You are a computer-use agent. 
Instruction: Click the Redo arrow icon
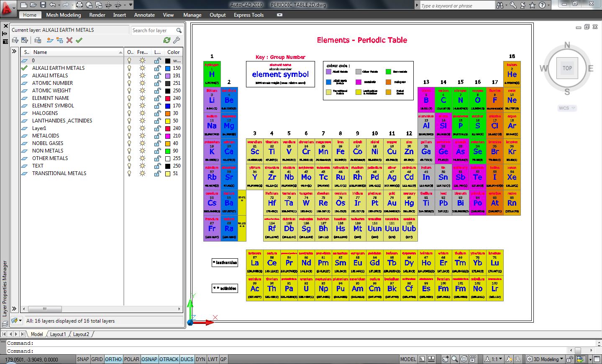tap(66, 5)
